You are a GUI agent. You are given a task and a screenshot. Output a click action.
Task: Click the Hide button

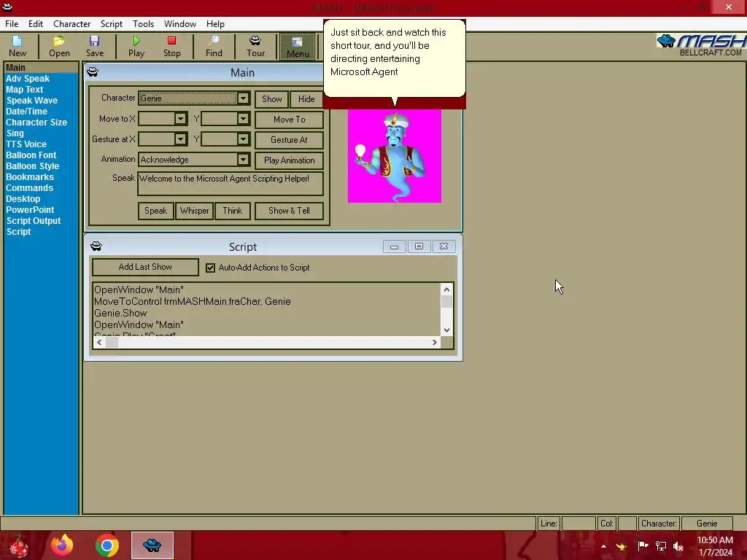point(306,99)
